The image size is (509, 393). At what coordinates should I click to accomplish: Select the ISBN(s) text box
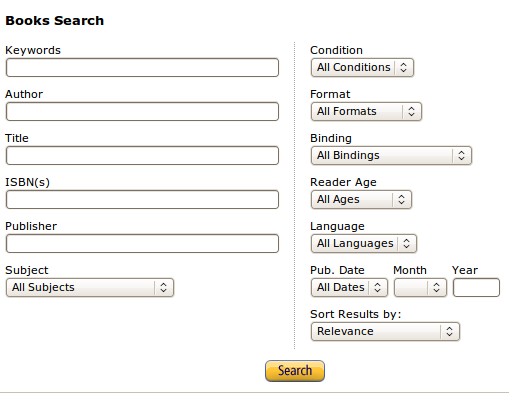click(142, 200)
